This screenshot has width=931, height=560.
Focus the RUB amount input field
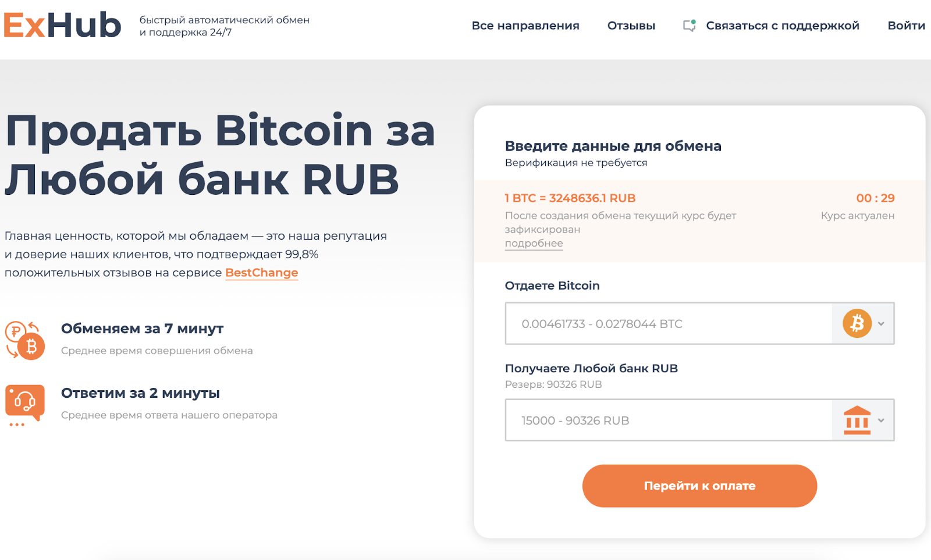point(669,420)
